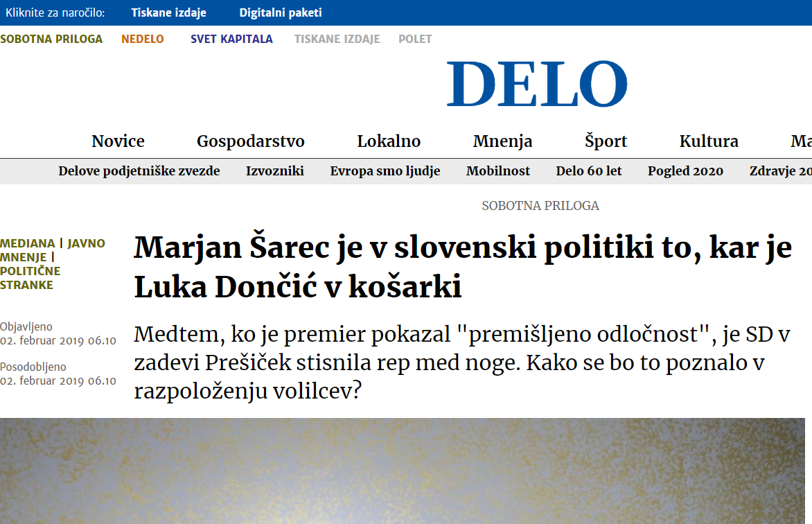Select Gospodarstvo in main menu

tap(251, 141)
